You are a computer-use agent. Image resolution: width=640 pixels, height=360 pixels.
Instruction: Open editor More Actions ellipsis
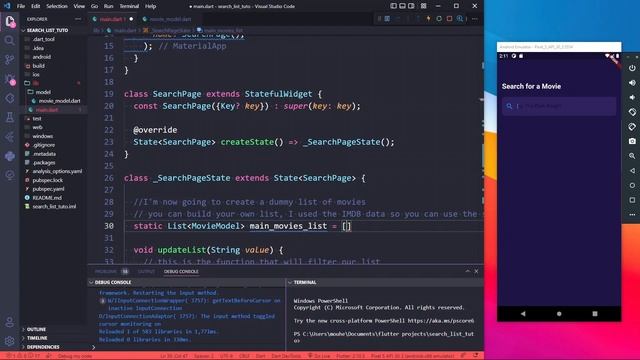[x=475, y=19]
